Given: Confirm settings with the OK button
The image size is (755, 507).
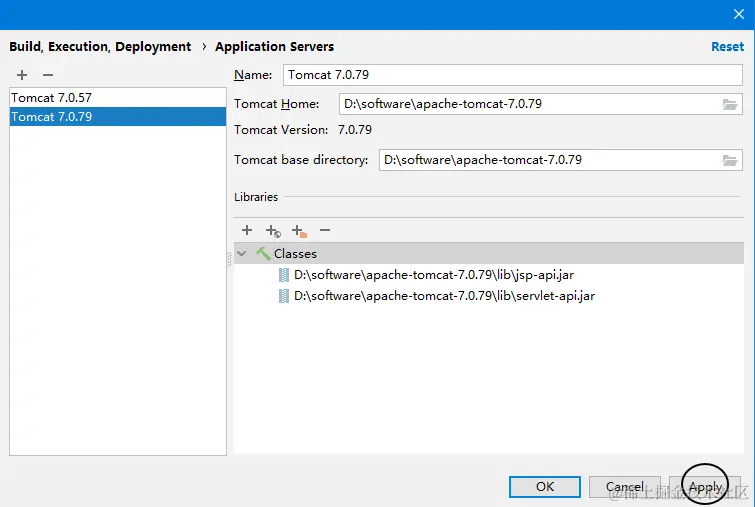Looking at the screenshot, I should tap(545, 487).
